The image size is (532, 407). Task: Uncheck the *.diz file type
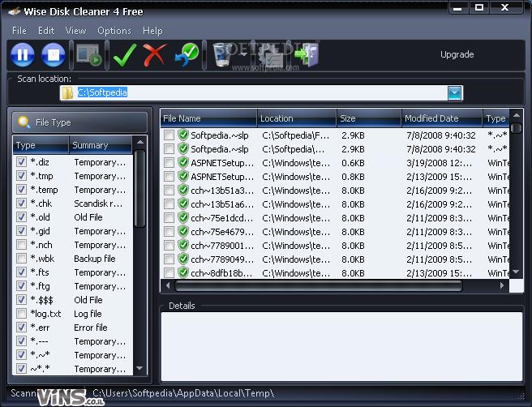tap(21, 162)
